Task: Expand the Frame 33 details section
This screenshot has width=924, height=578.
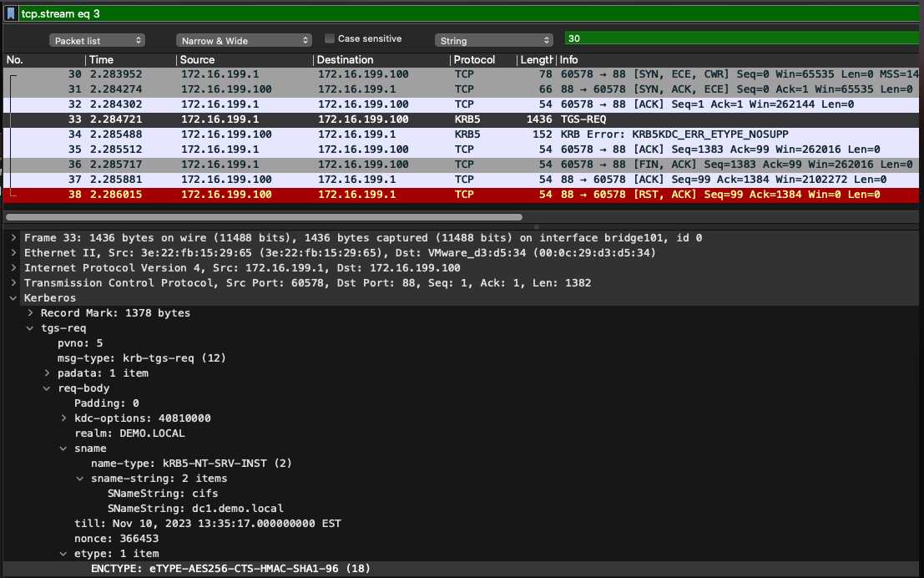Action: (x=13, y=237)
